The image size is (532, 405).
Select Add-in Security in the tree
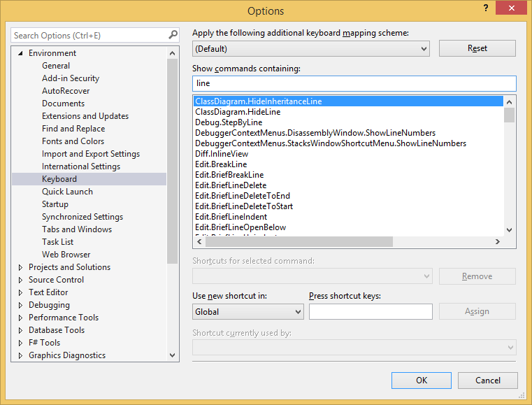pos(70,78)
